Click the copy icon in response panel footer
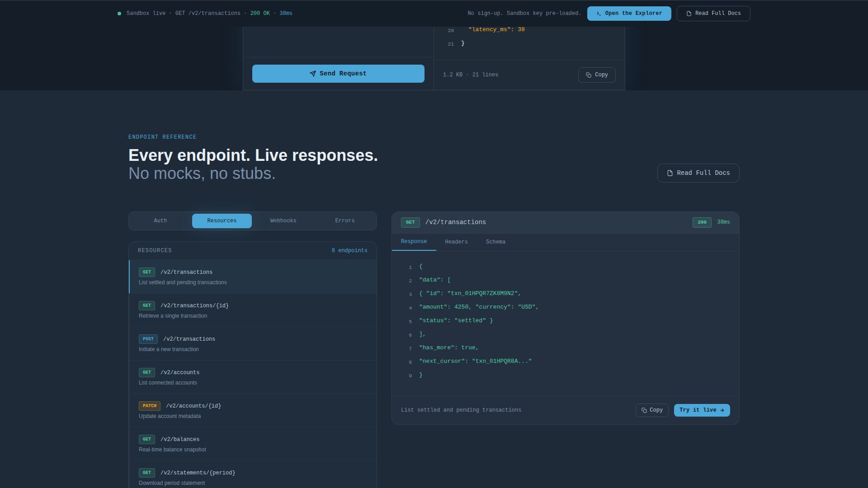Image resolution: width=868 pixels, height=488 pixels. point(644,410)
